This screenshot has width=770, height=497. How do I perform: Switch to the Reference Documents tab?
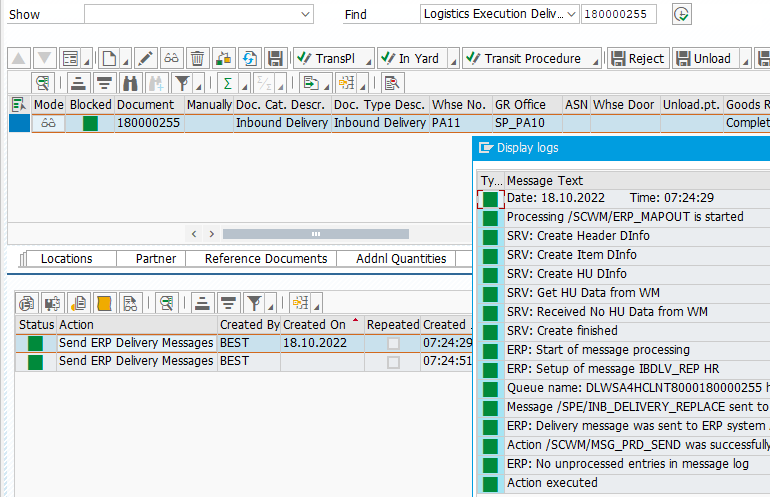(265, 258)
